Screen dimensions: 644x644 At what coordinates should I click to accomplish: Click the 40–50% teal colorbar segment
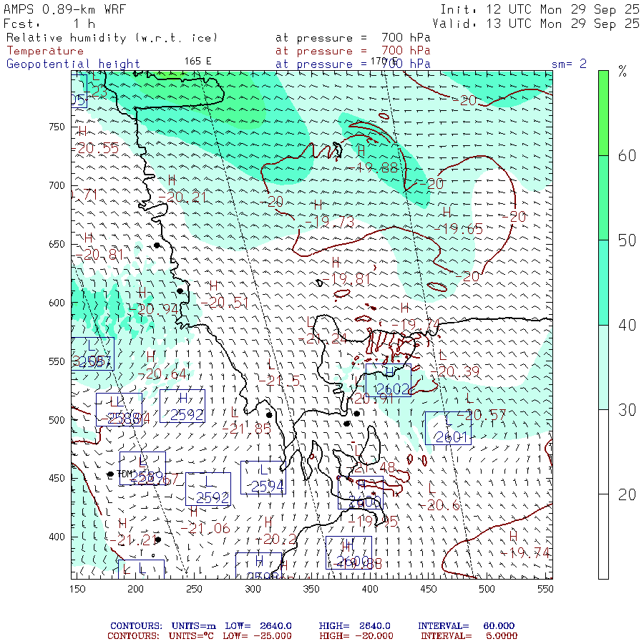click(x=603, y=283)
